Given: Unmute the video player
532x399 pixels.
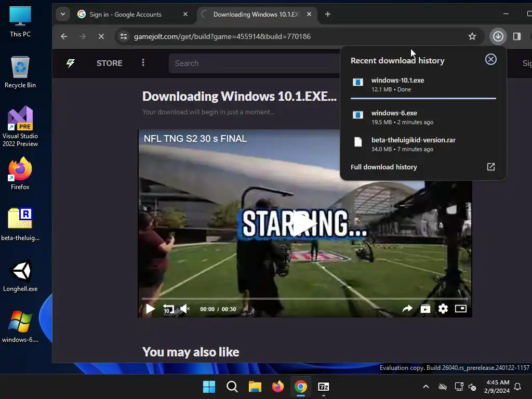Looking at the screenshot, I should [x=185, y=309].
